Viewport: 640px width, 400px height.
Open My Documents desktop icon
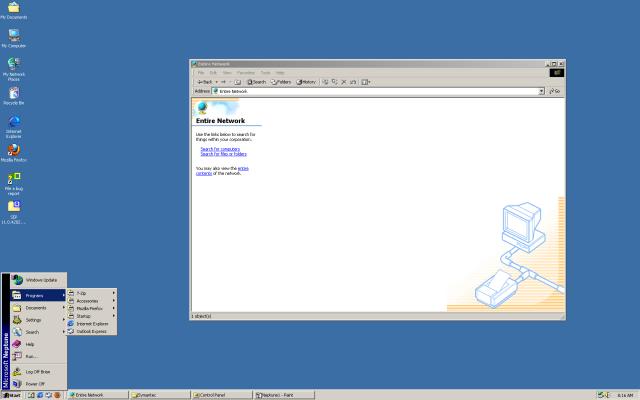(13, 10)
